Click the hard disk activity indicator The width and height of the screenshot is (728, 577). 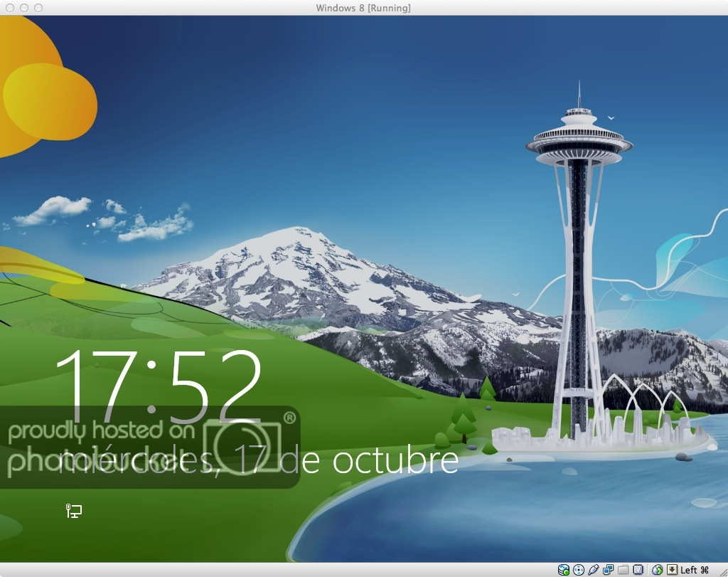coord(563,570)
